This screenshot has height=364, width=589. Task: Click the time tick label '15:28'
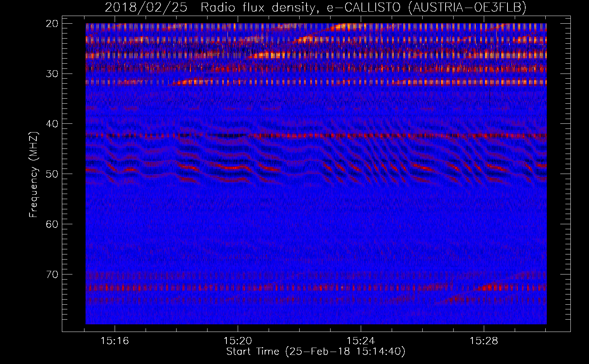coord(484,341)
